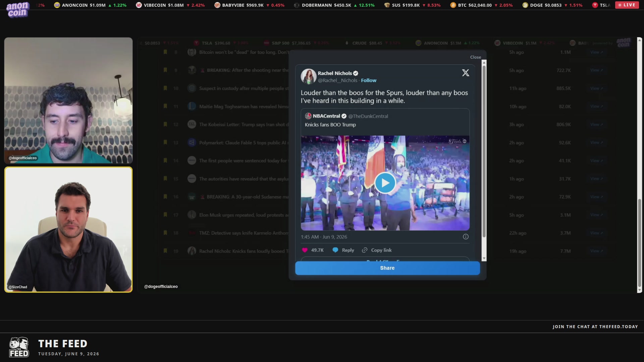The width and height of the screenshot is (644, 362).
Task: Click the tweet timestamp 1:45 AM
Action: 324,237
